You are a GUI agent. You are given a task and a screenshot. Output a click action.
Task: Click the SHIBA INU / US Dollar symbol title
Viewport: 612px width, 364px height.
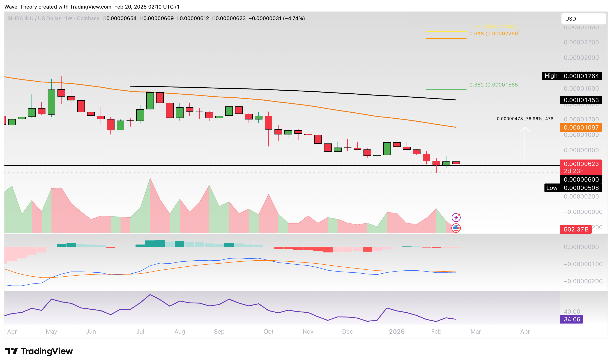pyautogui.click(x=34, y=18)
